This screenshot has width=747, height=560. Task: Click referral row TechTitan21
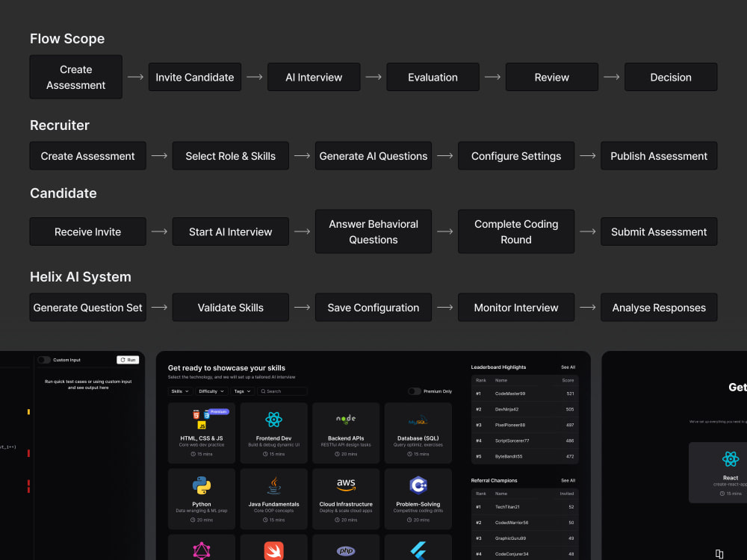[x=525, y=507]
